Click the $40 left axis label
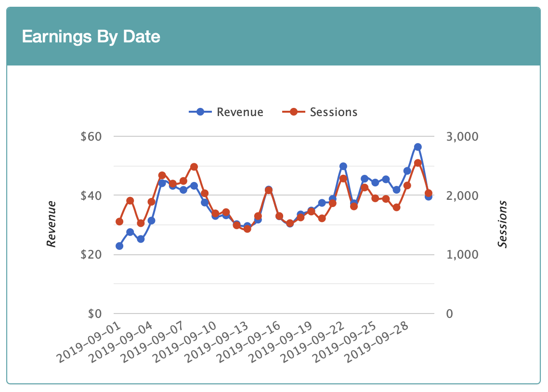The width and height of the screenshot is (548, 392). [91, 196]
